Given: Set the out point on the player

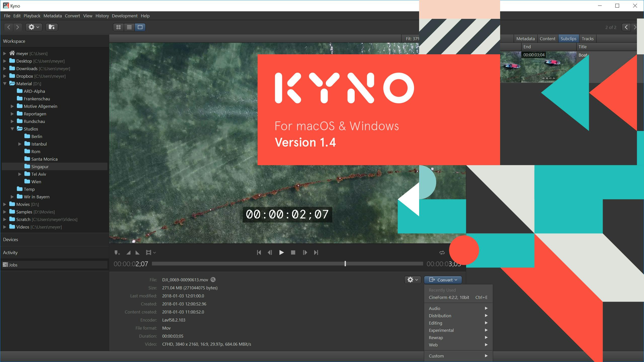Looking at the screenshot, I should click(x=137, y=253).
